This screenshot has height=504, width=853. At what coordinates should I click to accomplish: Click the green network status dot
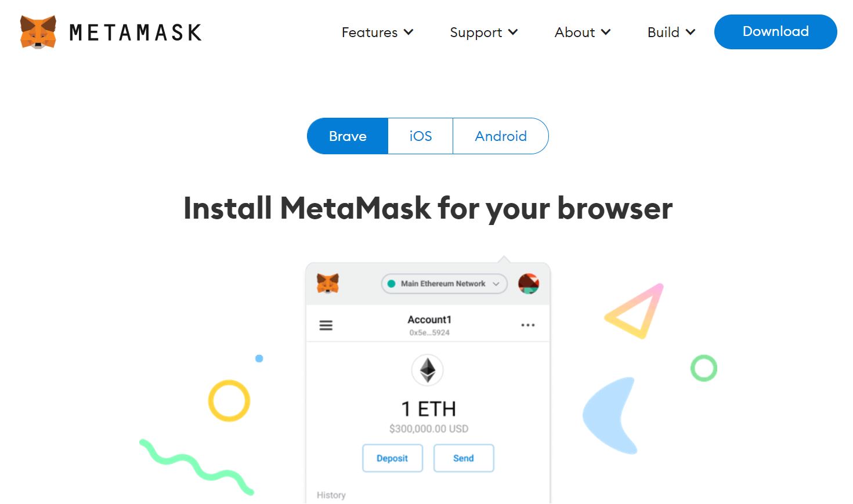pyautogui.click(x=391, y=284)
